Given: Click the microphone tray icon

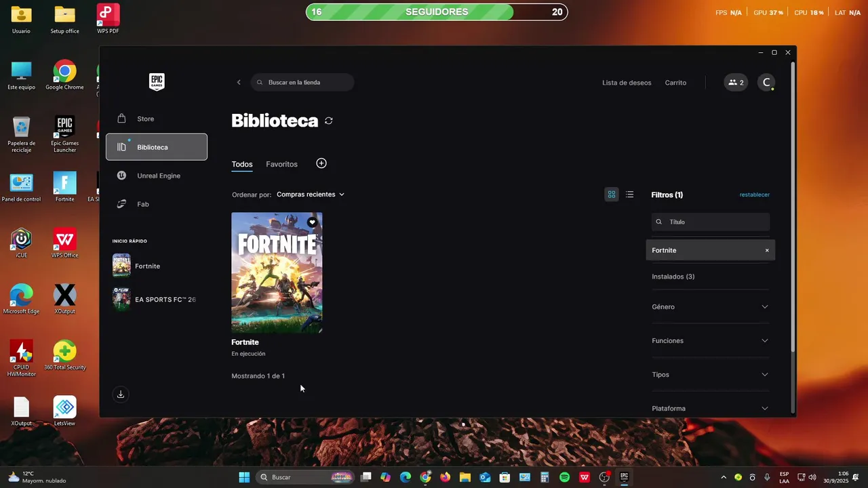Looking at the screenshot, I should tap(767, 477).
